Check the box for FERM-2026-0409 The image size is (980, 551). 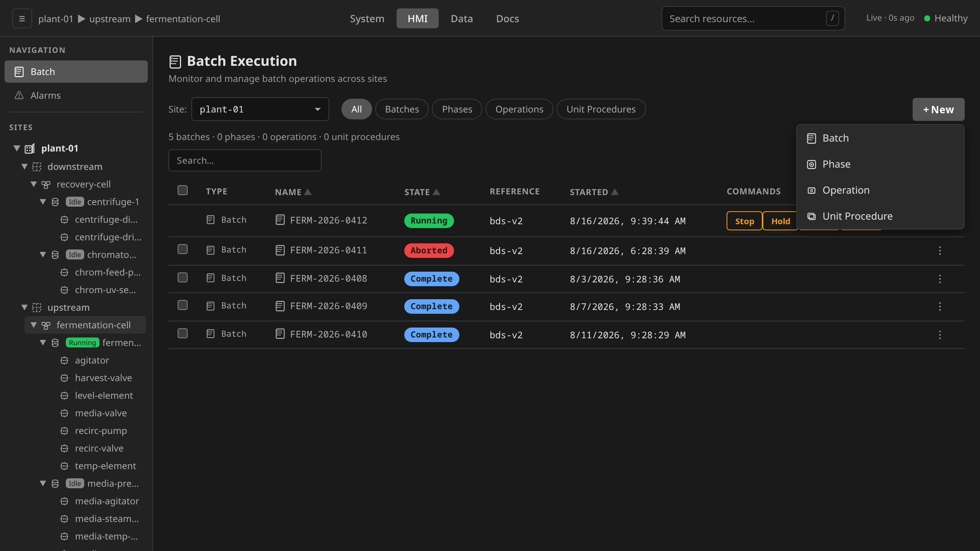pyautogui.click(x=183, y=305)
